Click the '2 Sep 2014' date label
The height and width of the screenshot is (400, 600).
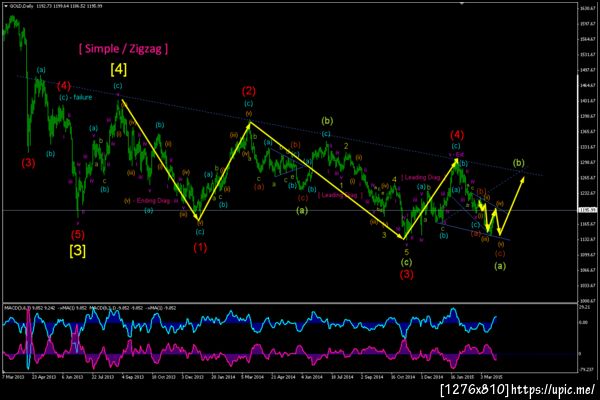pos(372,377)
